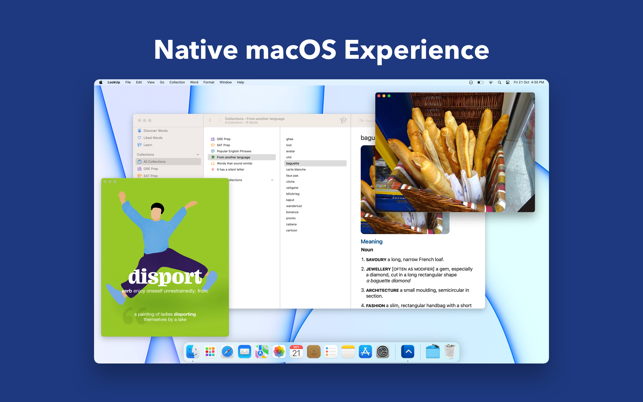
Task: Click the date and time in menu bar
Action: pos(529,82)
